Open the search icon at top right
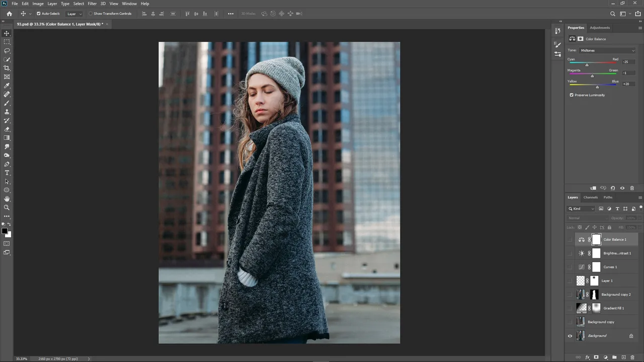 pos(613,14)
